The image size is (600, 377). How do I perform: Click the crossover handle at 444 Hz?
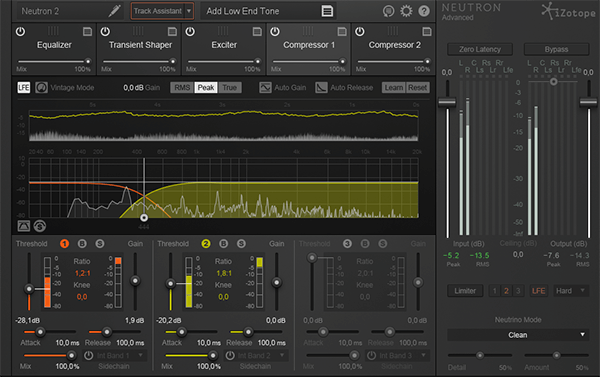tap(144, 218)
